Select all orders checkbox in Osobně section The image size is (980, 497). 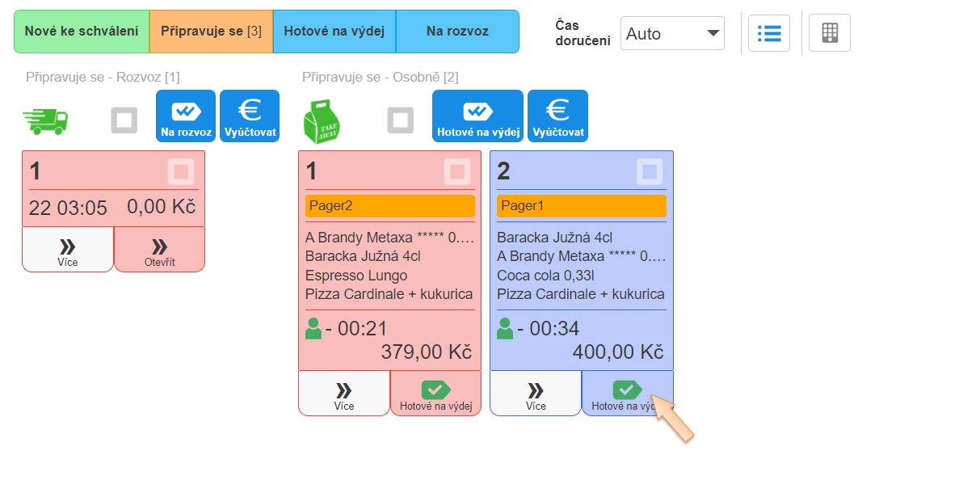(400, 121)
